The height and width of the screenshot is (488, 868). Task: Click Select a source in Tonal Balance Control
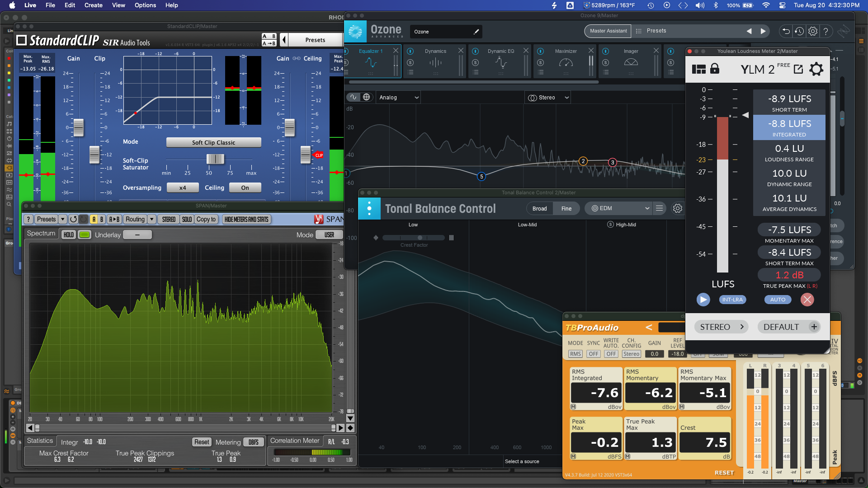522,461
